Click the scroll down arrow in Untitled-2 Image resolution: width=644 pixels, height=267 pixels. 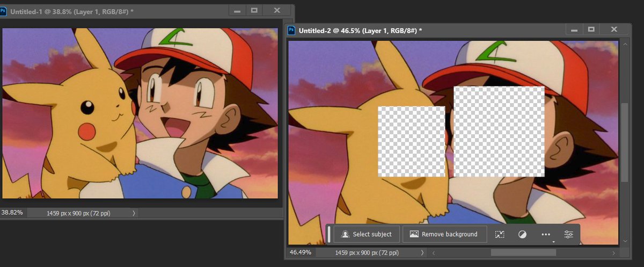pyautogui.click(x=624, y=241)
